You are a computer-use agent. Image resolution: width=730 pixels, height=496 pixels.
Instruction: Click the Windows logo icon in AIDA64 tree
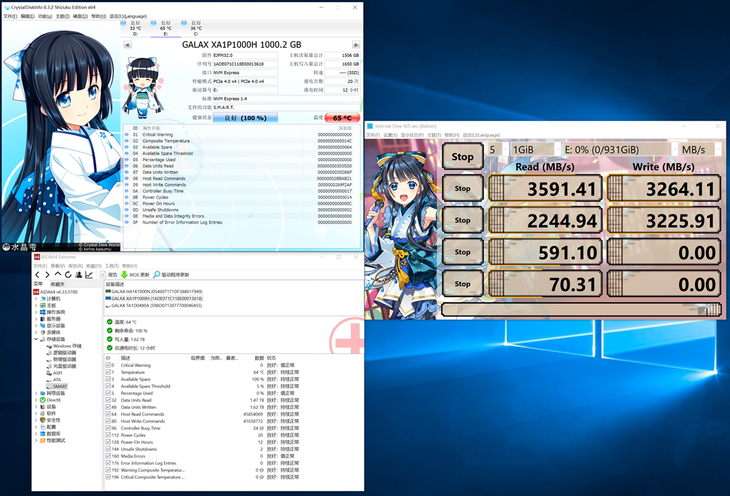(x=43, y=312)
